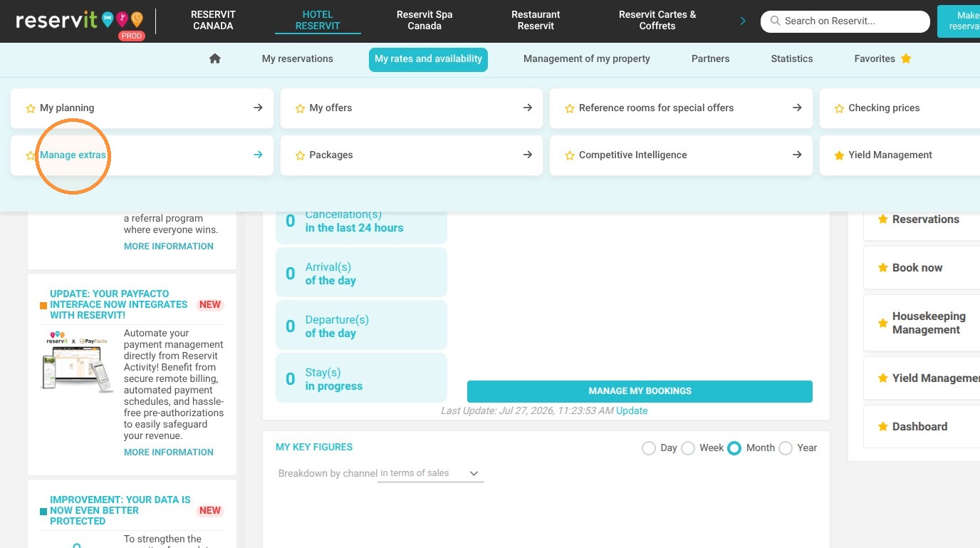Open the Partners menu
This screenshot has width=980, height=548.
tap(711, 58)
